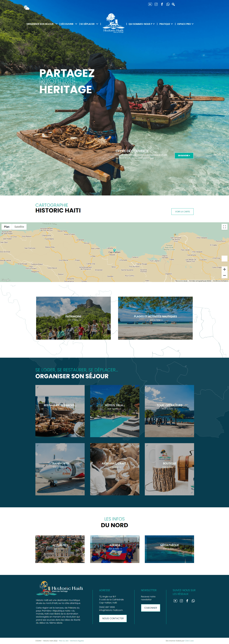
Task: Click the Offre découverte heading
Action: coord(132,151)
